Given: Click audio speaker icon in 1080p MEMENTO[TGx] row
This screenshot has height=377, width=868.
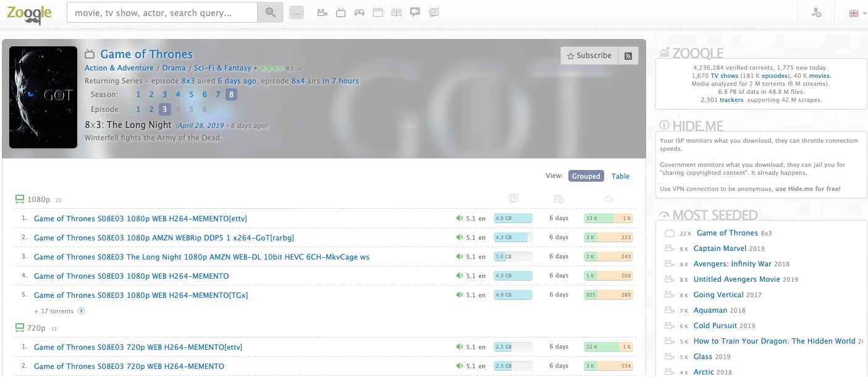Looking at the screenshot, I should tap(459, 295).
